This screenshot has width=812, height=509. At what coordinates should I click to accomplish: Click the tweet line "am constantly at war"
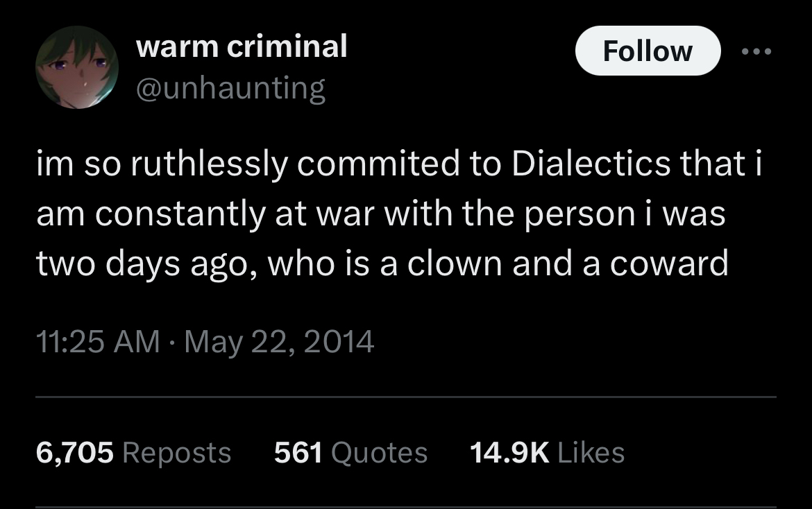point(380,214)
